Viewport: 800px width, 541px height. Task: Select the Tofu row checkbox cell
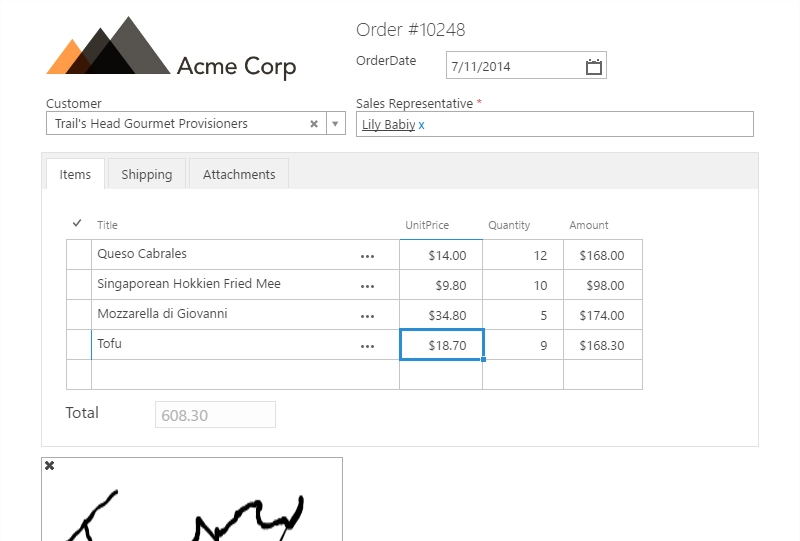click(x=78, y=345)
